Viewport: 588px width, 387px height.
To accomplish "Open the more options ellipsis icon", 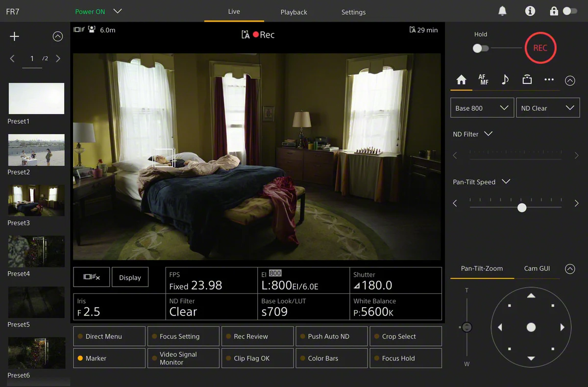I will point(549,80).
